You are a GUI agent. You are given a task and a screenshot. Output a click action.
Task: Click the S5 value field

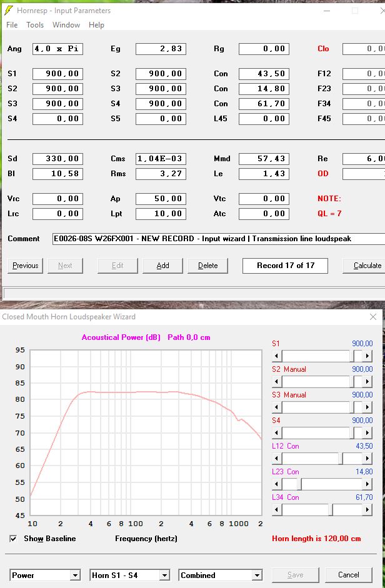click(161, 119)
